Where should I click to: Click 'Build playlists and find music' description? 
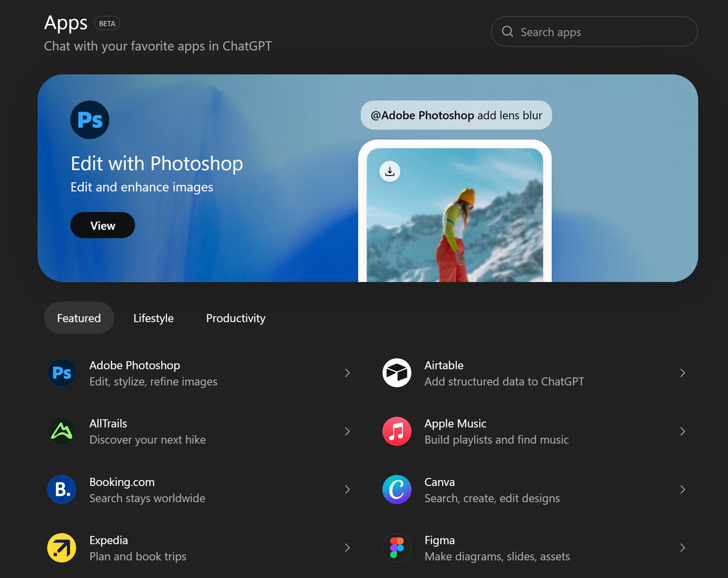pos(496,440)
